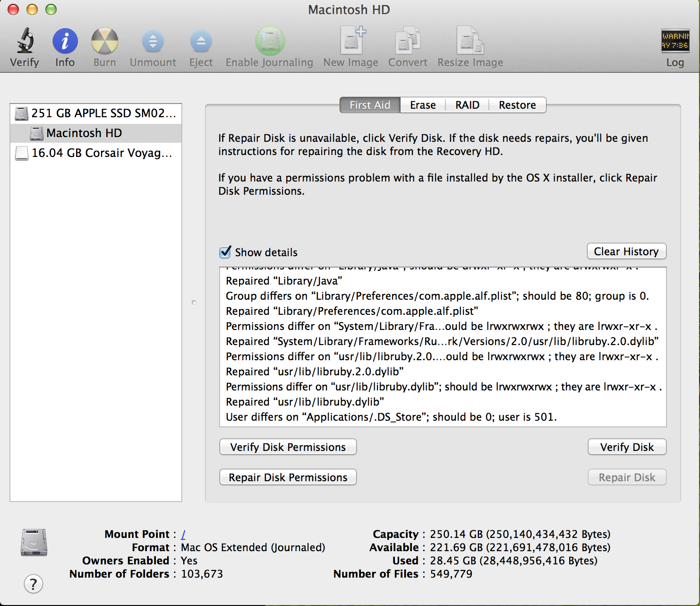Click the Burn toolbar icon
Image resolution: width=700 pixels, height=606 pixels.
click(104, 41)
